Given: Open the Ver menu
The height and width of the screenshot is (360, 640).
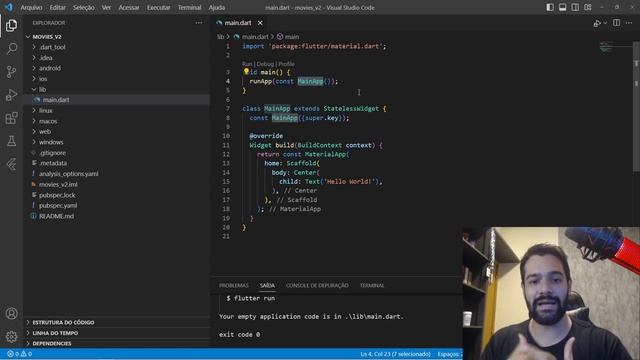Looking at the screenshot, I should 107,7.
